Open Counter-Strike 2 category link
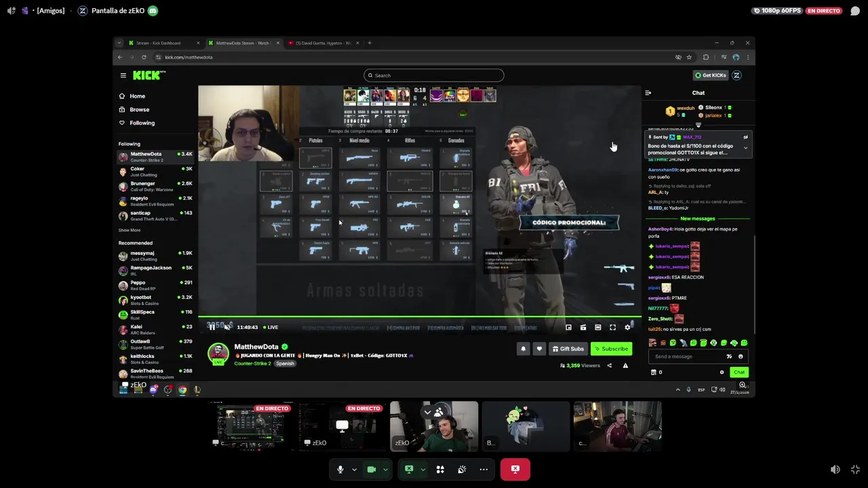This screenshot has width=868, height=488. 252,364
